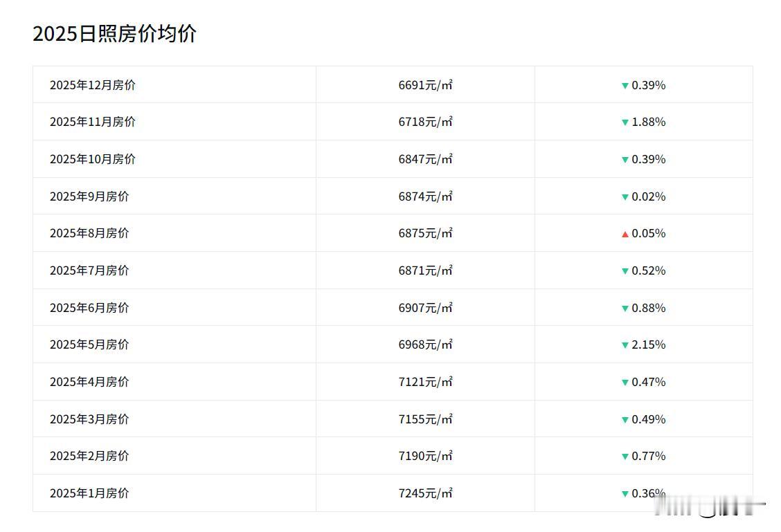Click the 6875元/㎡ price value
This screenshot has height=532, width=781.
(x=425, y=233)
